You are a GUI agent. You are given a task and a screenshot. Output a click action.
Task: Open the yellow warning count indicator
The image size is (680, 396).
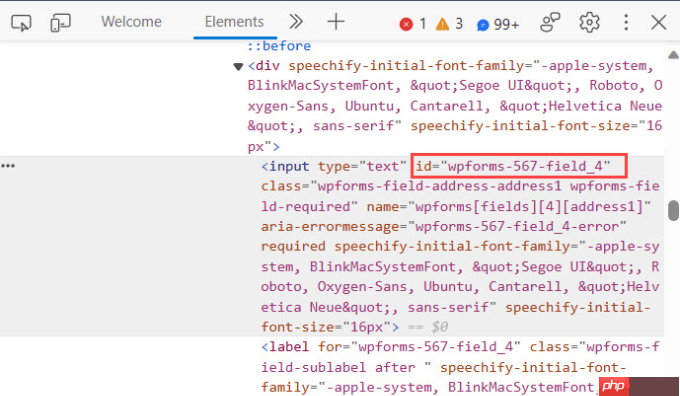pyautogui.click(x=449, y=24)
